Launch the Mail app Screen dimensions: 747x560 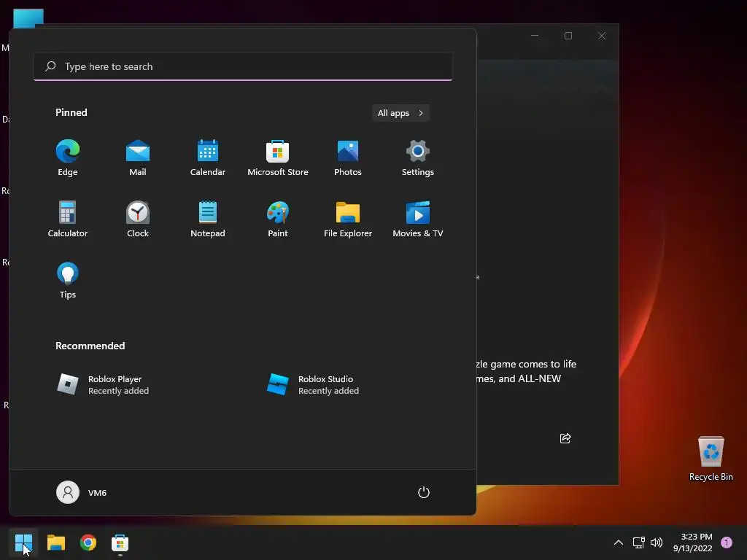pyautogui.click(x=138, y=158)
